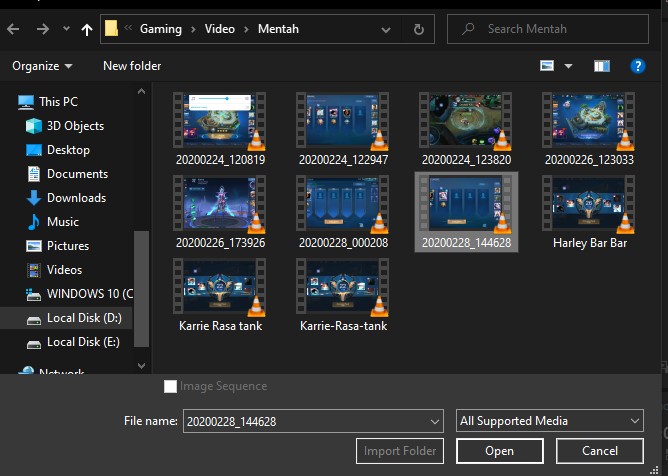Screen dimensions: 668x476
Task: Click the Import Folder button
Action: [400, 451]
